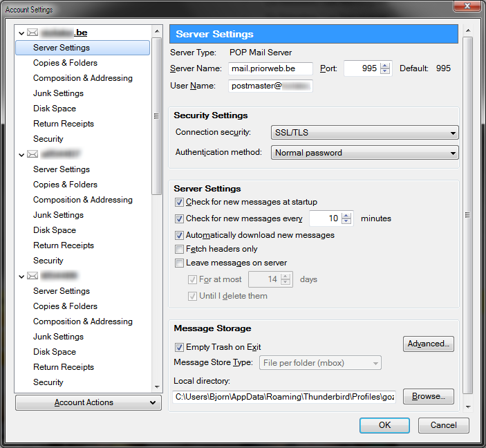Enable the Fetch headers only checkbox
This screenshot has height=448, width=486.
[x=180, y=249]
